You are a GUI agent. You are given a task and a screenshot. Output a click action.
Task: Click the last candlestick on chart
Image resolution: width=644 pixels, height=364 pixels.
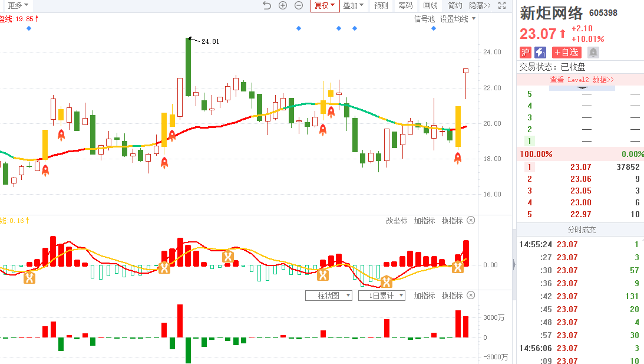465,84
